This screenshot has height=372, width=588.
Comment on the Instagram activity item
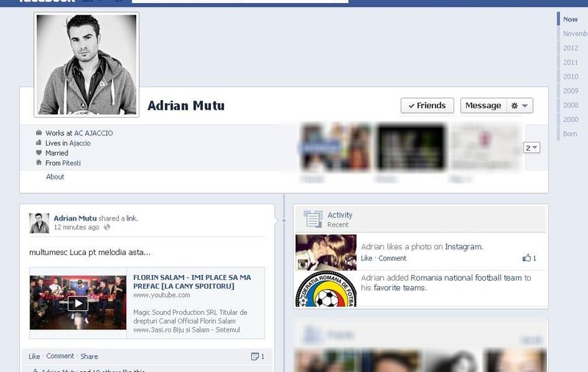pos(392,258)
